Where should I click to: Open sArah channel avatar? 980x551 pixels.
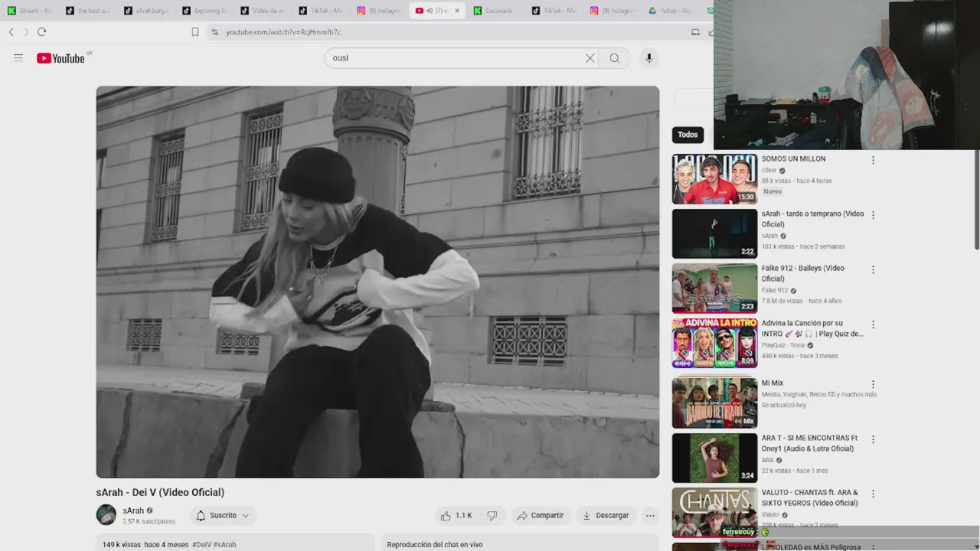[106, 515]
